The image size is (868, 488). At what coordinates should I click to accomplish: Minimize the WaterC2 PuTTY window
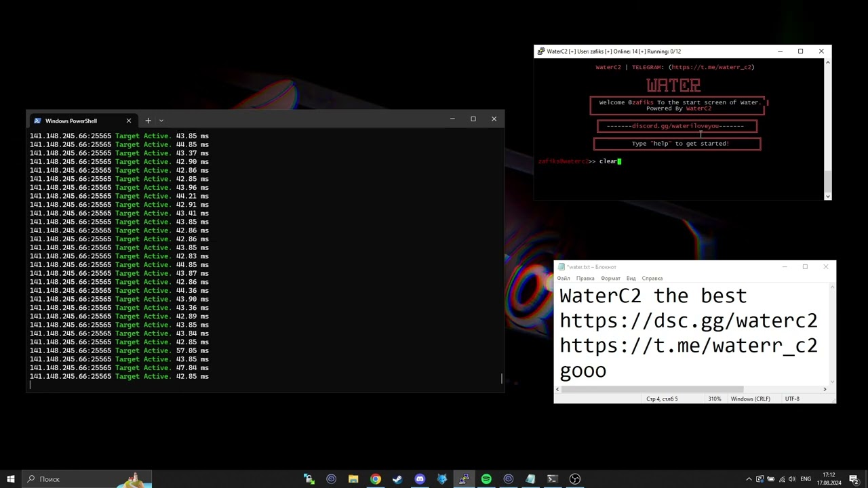point(780,51)
